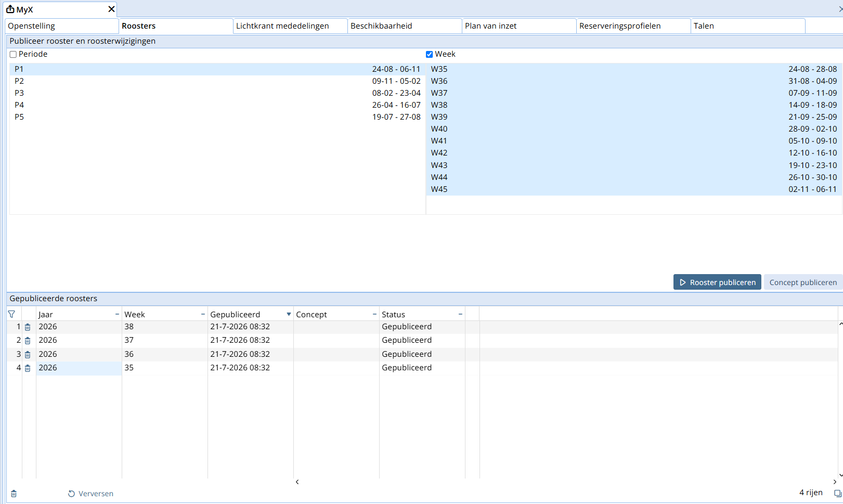
Task: Select the Roosters tab
Action: [176, 26]
